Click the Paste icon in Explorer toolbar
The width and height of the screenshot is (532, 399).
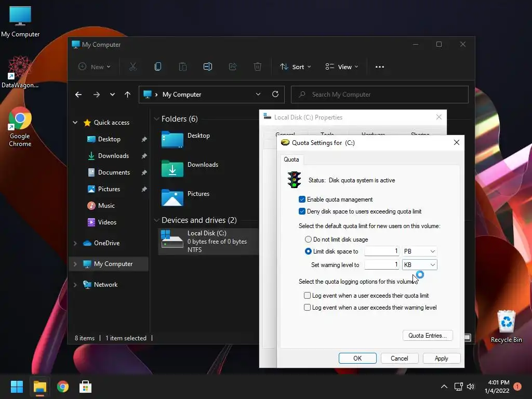tap(182, 67)
